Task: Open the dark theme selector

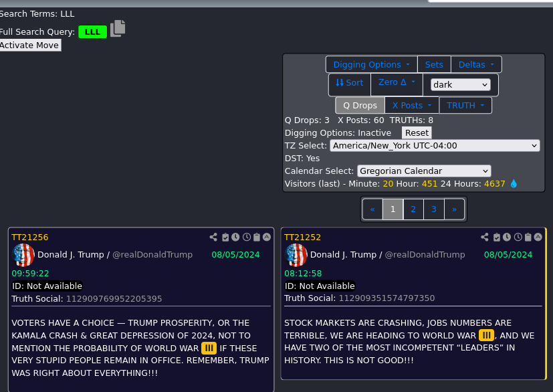Action: [x=460, y=85]
